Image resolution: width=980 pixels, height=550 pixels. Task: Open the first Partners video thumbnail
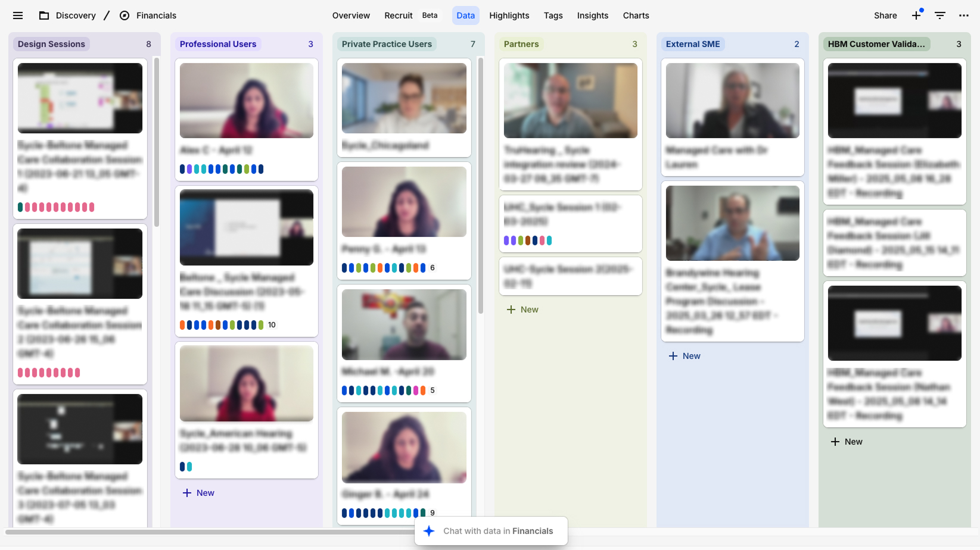pyautogui.click(x=570, y=101)
